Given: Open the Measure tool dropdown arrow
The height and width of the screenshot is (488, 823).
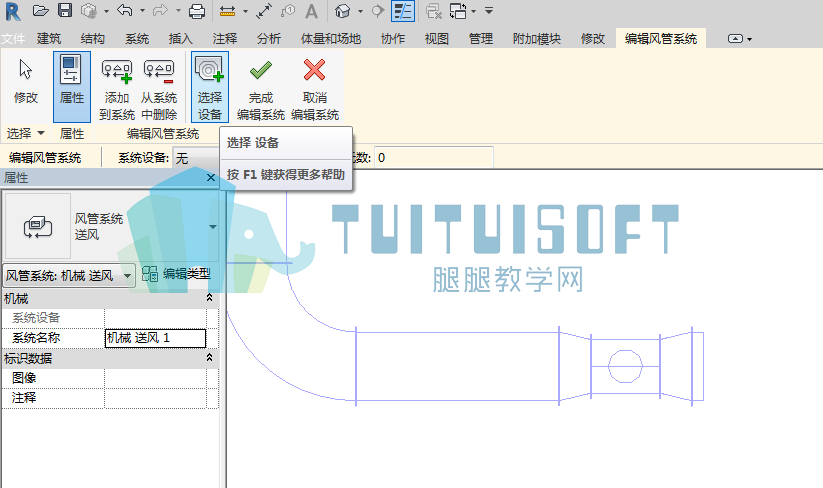Looking at the screenshot, I should click(x=245, y=11).
